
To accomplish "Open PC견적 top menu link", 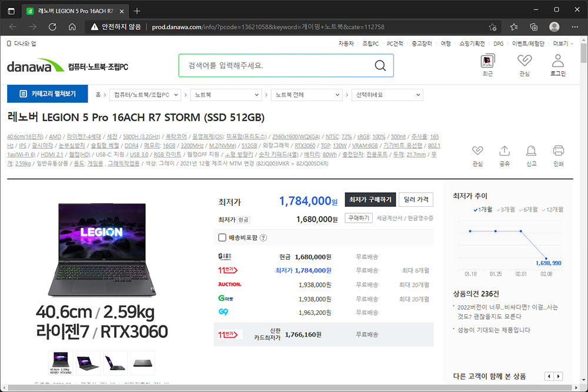I will coord(395,43).
